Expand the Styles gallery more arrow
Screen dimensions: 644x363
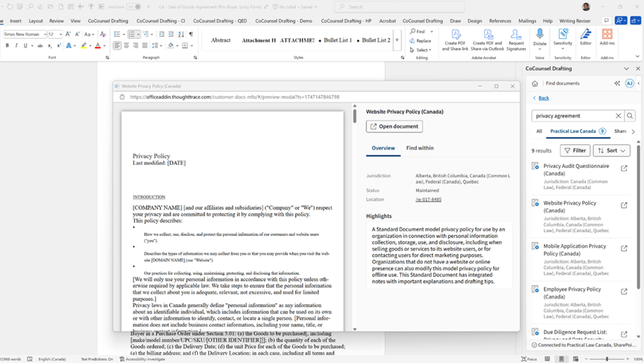[397, 40]
